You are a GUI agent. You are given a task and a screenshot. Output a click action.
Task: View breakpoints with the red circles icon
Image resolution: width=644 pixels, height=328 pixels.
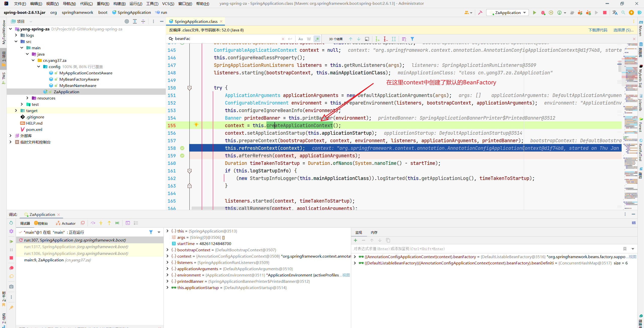click(11, 268)
